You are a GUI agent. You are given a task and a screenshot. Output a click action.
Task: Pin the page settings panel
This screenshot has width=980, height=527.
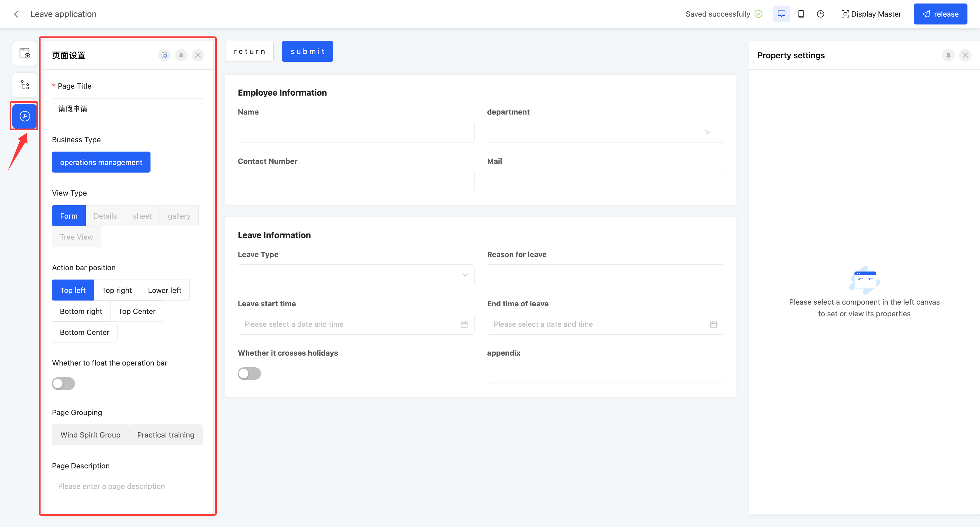click(x=181, y=55)
